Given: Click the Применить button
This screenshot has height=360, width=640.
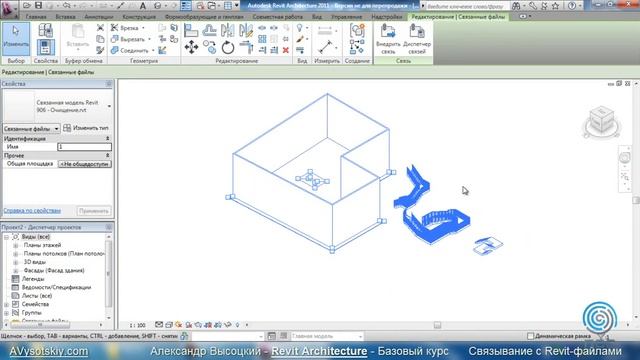Looking at the screenshot, I should click(x=94, y=211).
